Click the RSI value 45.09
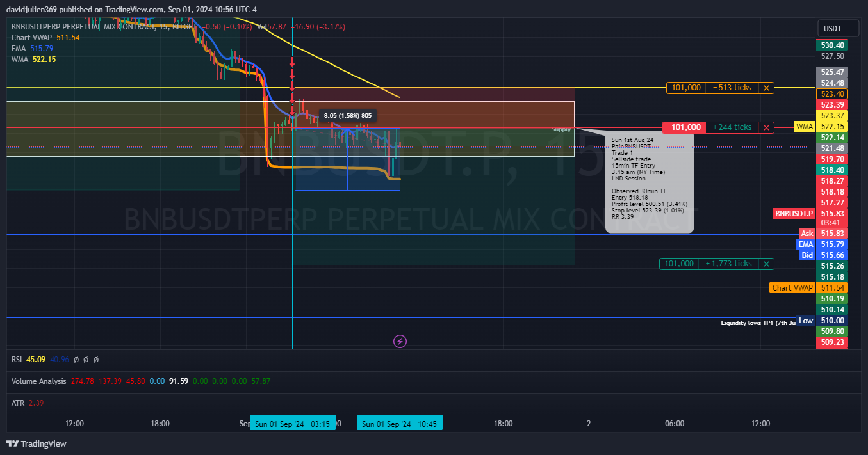 click(x=36, y=360)
